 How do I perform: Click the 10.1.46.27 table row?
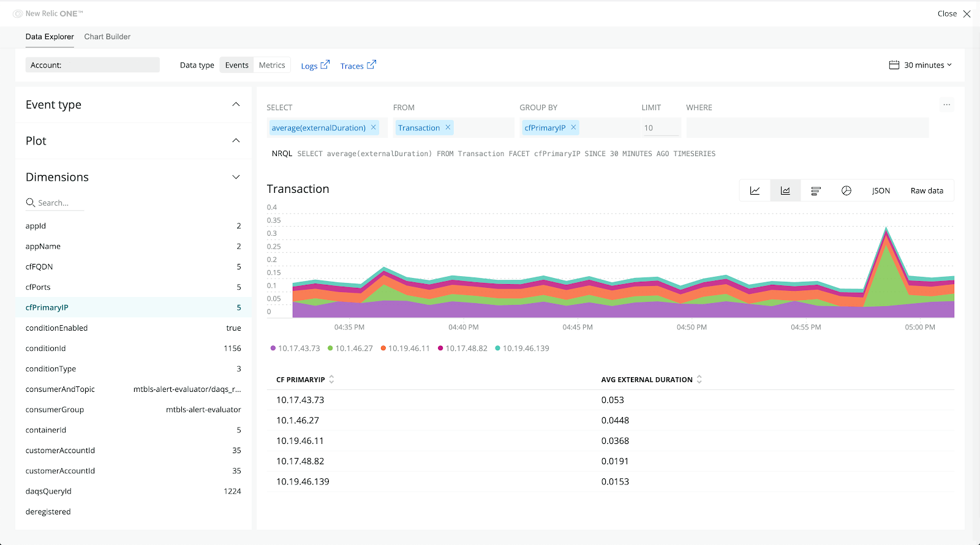tap(611, 420)
